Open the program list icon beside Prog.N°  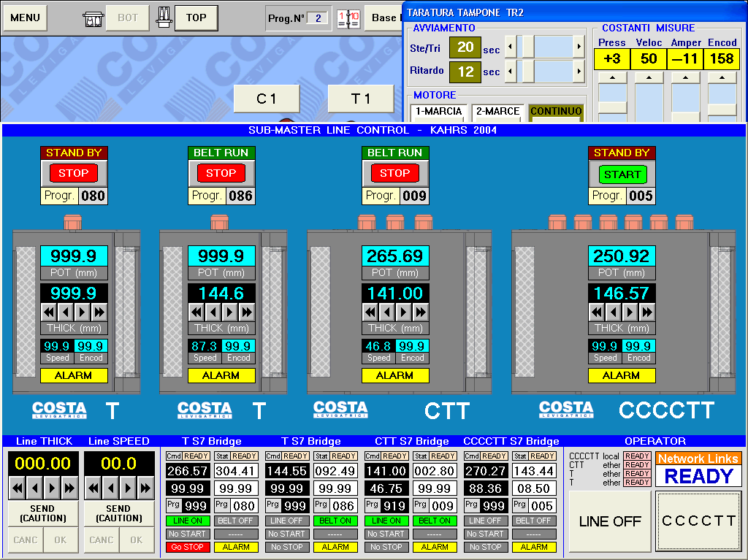pyautogui.click(x=348, y=18)
